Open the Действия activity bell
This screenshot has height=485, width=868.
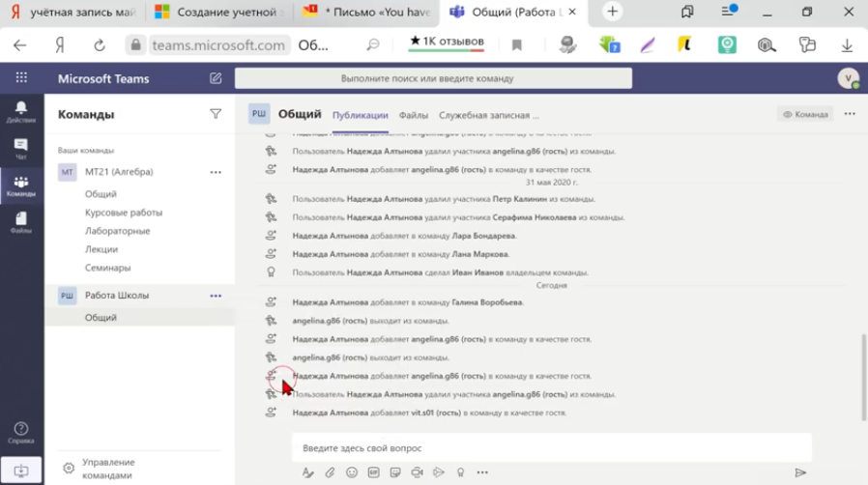click(x=21, y=112)
